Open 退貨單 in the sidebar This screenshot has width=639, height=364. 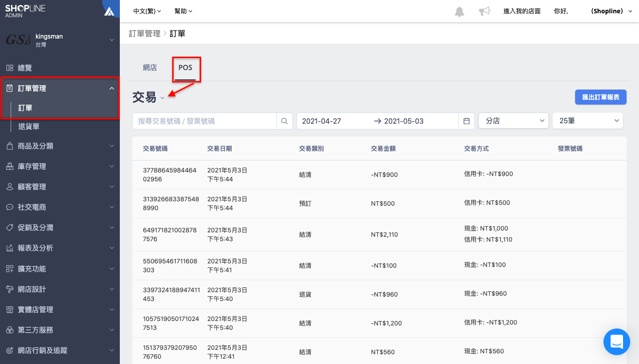pyautogui.click(x=28, y=126)
